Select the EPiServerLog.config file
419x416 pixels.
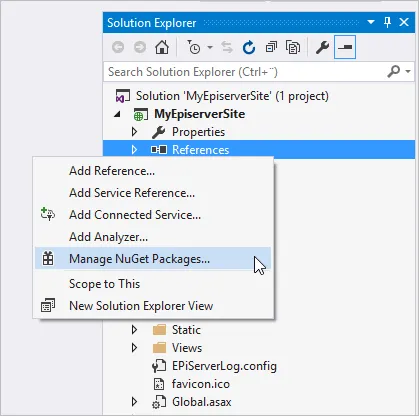click(x=224, y=366)
